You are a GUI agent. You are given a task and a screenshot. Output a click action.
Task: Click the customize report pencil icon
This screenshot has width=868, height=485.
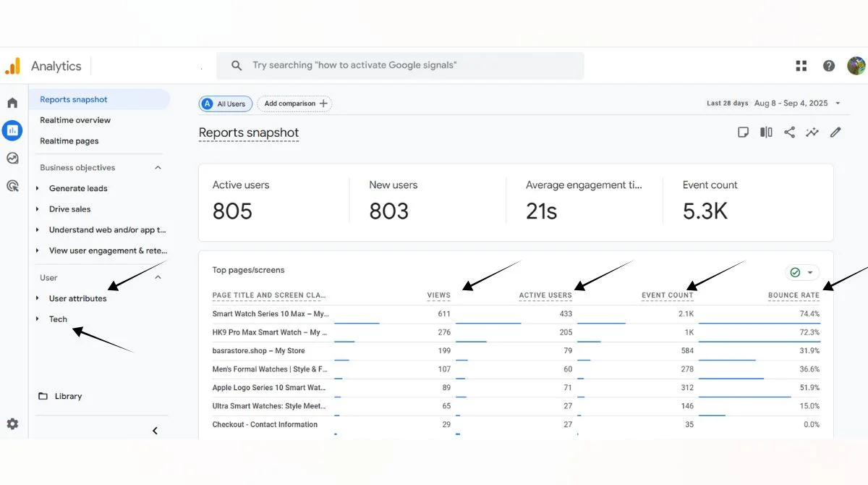coord(835,132)
